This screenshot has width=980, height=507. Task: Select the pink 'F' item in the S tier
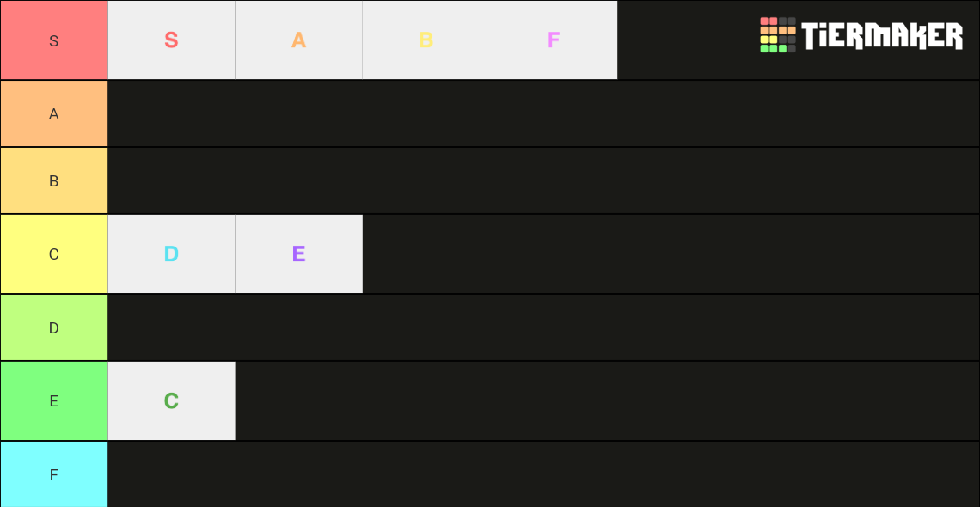pos(553,40)
